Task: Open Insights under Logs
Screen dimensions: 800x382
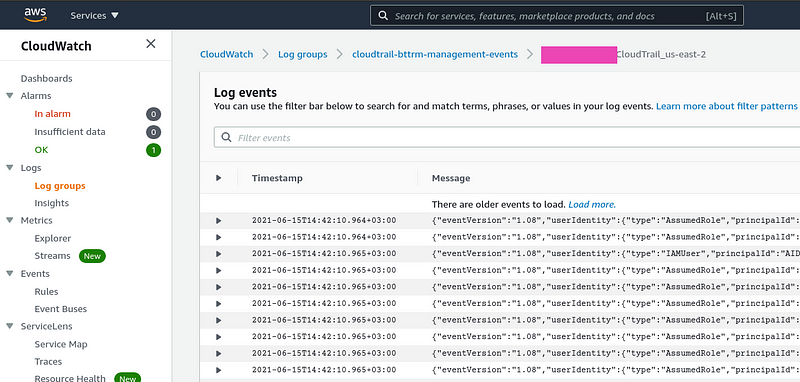Action: pos(52,203)
